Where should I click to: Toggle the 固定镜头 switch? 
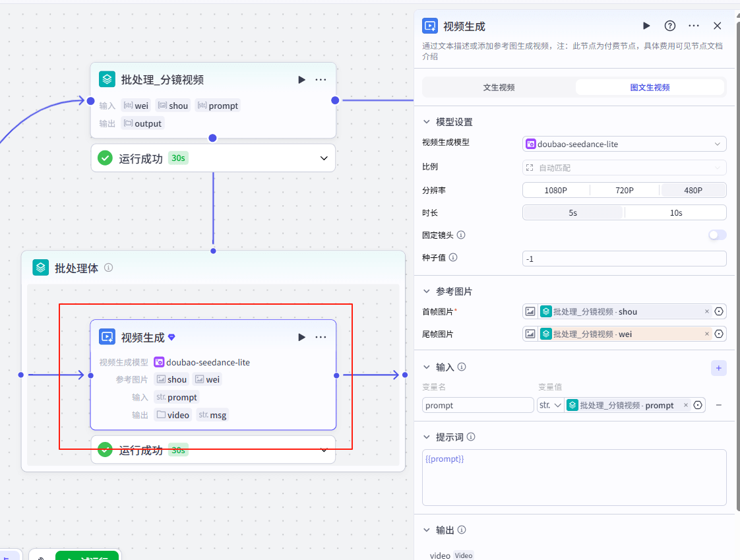coord(717,235)
